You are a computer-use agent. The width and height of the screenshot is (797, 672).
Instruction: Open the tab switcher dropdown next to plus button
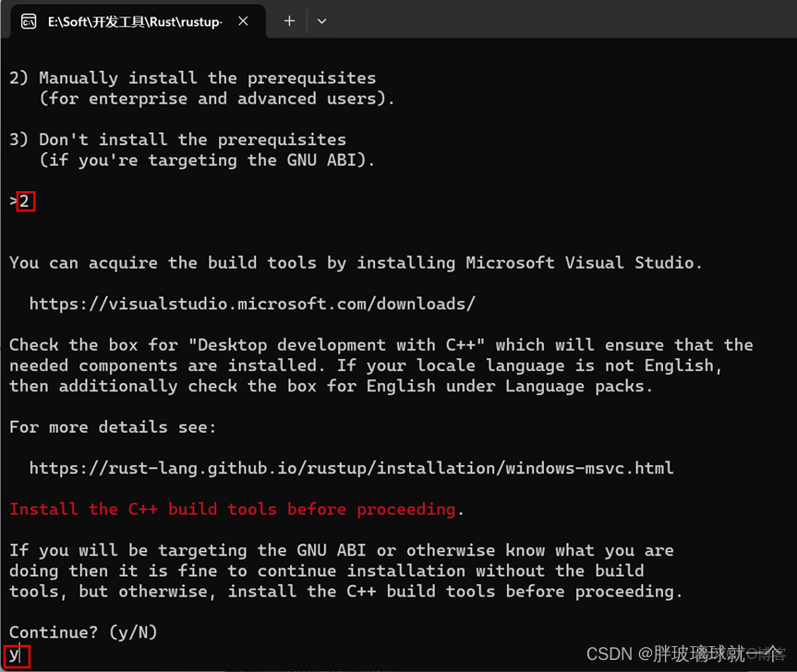(x=321, y=20)
